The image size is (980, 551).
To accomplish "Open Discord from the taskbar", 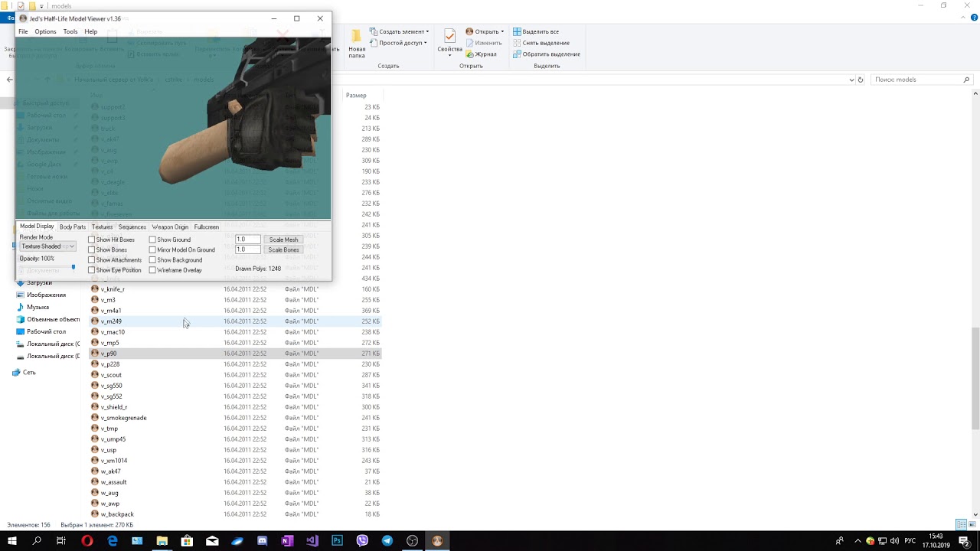I will point(262,540).
